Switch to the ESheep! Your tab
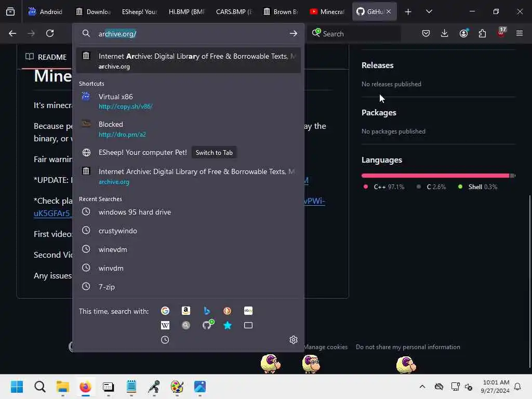Image resolution: width=532 pixels, height=399 pixels. (139, 11)
